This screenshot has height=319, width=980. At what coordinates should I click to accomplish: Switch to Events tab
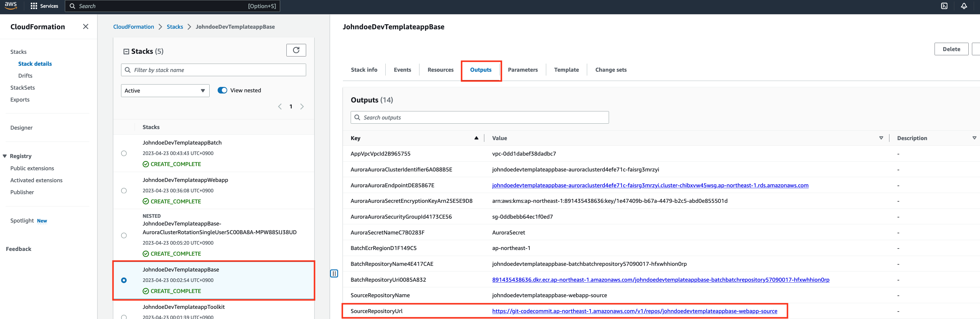[402, 70]
